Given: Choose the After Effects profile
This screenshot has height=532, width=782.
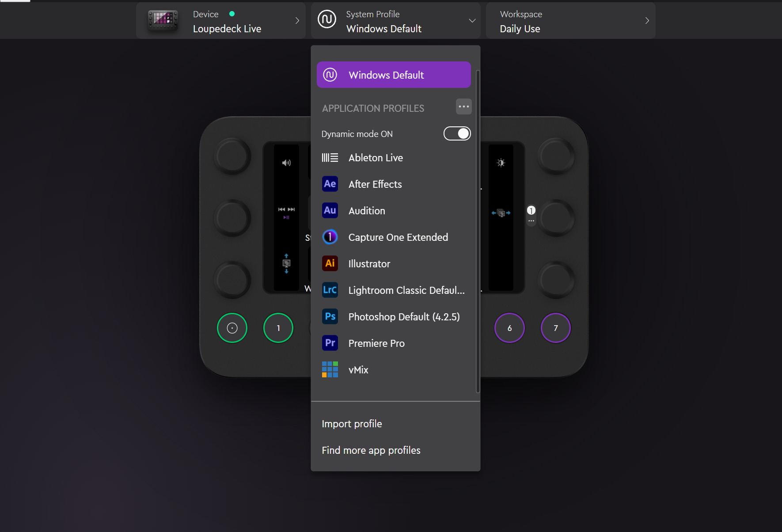Looking at the screenshot, I should click(x=394, y=184).
